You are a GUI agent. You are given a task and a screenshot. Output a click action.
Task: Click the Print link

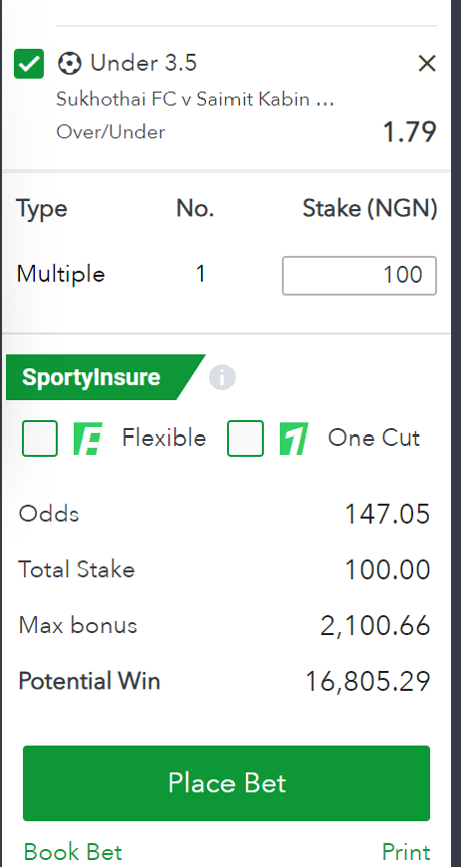406,852
